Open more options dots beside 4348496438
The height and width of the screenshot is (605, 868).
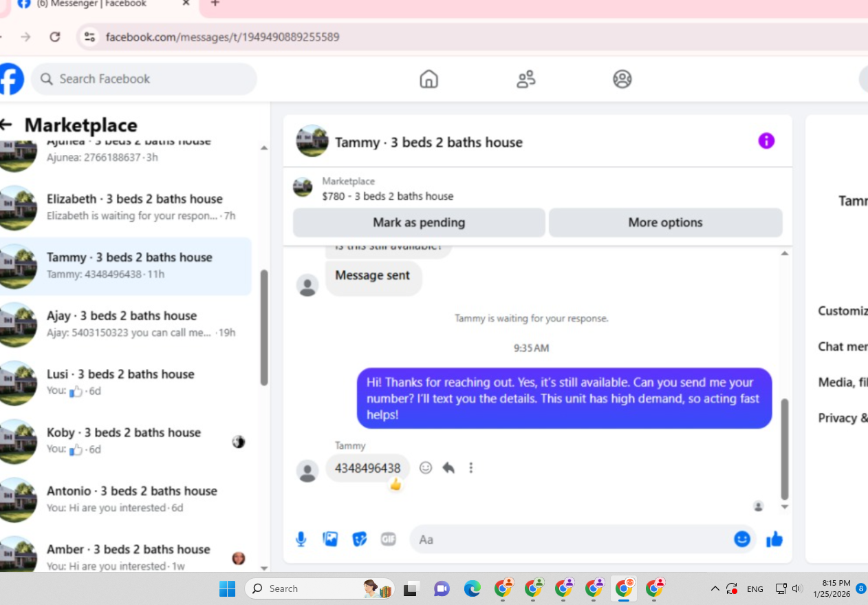[471, 468]
